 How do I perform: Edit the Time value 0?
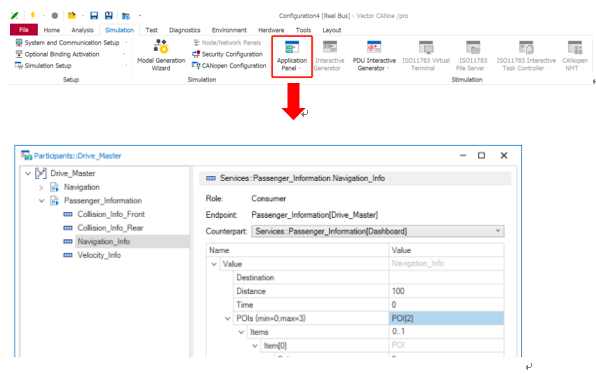point(446,305)
